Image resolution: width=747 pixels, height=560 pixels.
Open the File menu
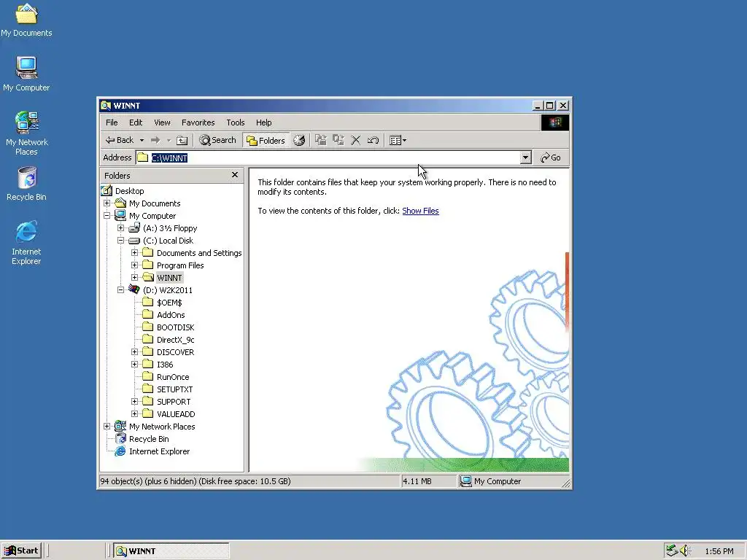[112, 122]
